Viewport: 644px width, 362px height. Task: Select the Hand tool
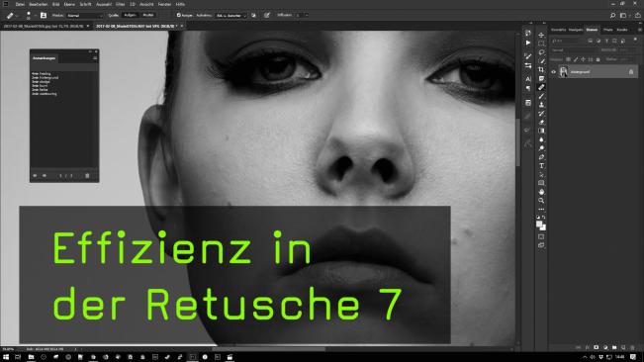541,192
